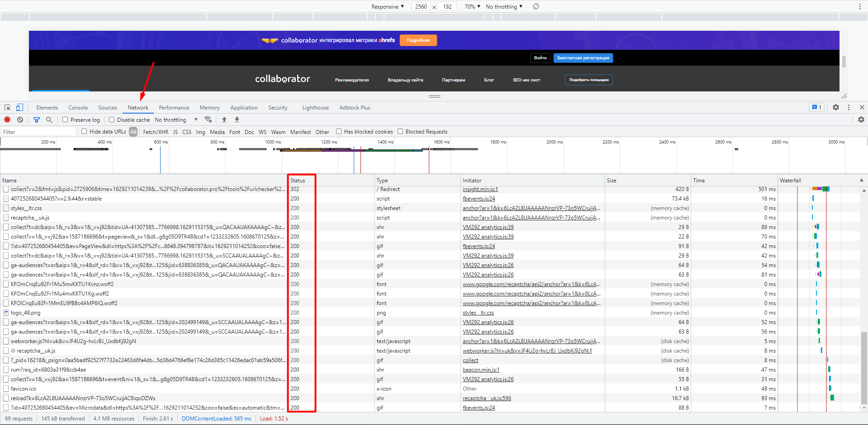Clear the network log
The height and width of the screenshot is (425, 868).
coord(20,119)
